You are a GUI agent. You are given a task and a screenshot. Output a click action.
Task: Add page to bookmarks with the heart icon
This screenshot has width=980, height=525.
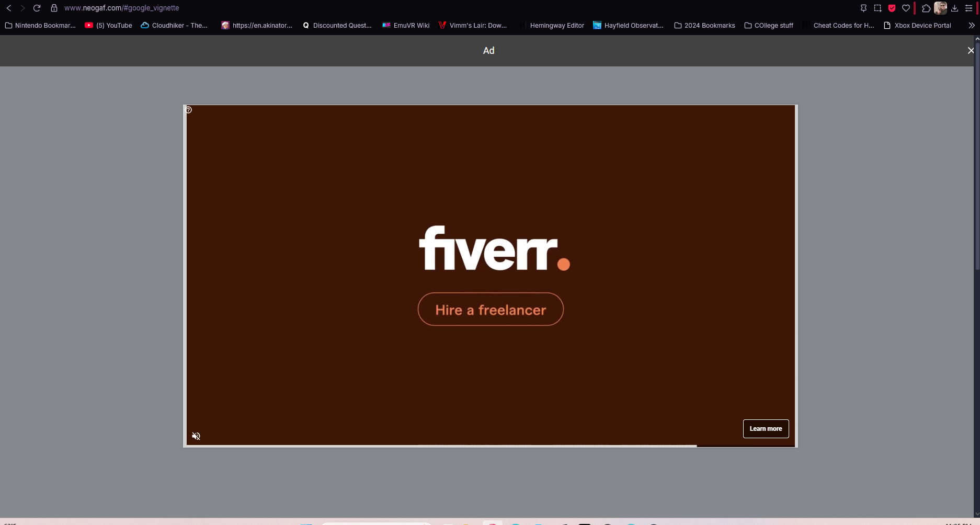tap(906, 8)
